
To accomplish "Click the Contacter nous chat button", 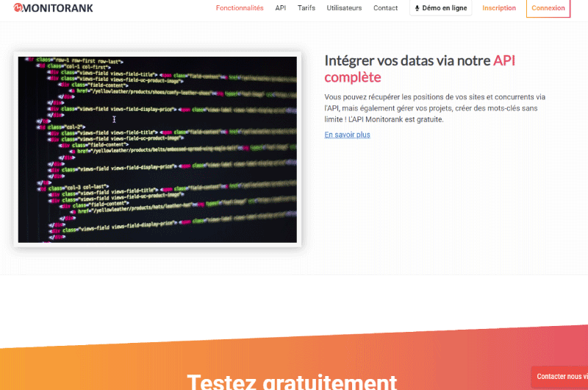I will coord(559,377).
